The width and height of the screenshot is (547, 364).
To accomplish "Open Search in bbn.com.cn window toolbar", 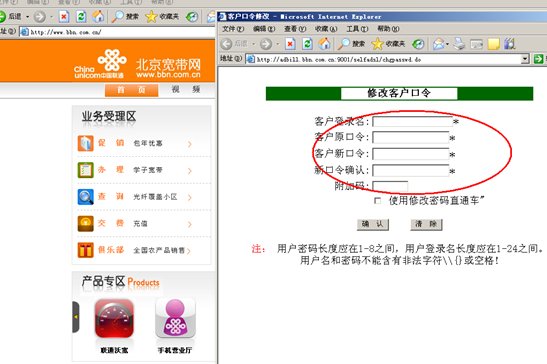I will (x=125, y=16).
